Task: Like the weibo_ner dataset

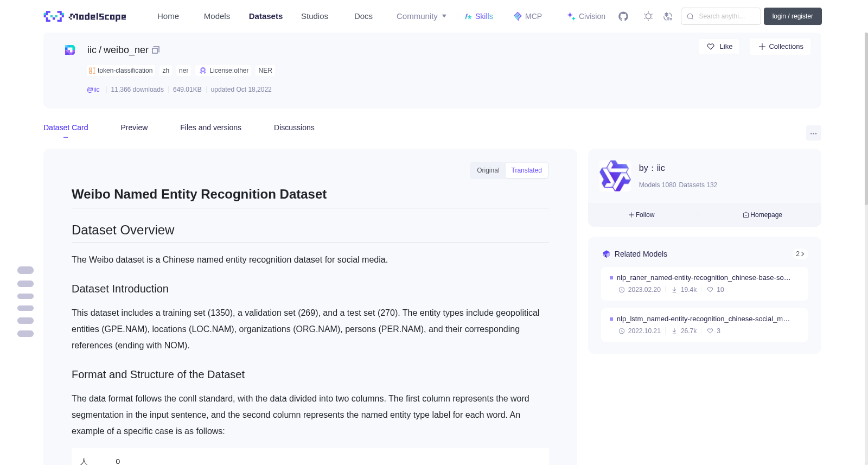Action: pyautogui.click(x=719, y=47)
